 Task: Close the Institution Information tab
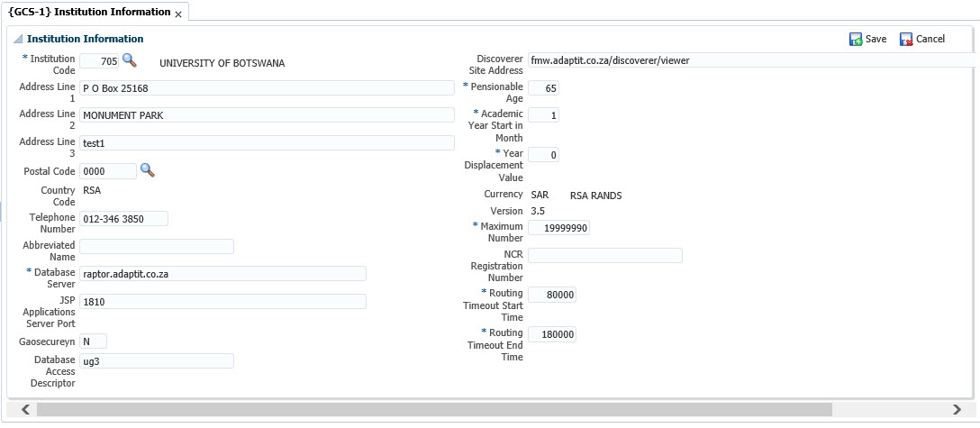178,14
